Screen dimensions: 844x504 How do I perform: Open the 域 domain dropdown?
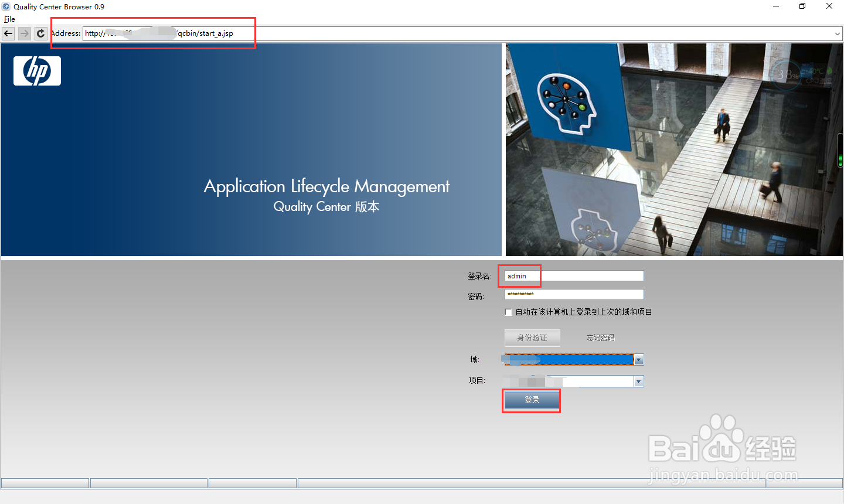pyautogui.click(x=639, y=360)
